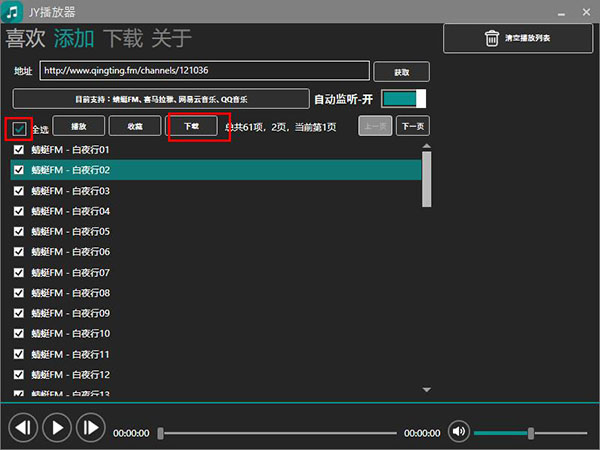
Task: Uncheck 蜻蜓FM - 白夜行08
Action: point(19,293)
